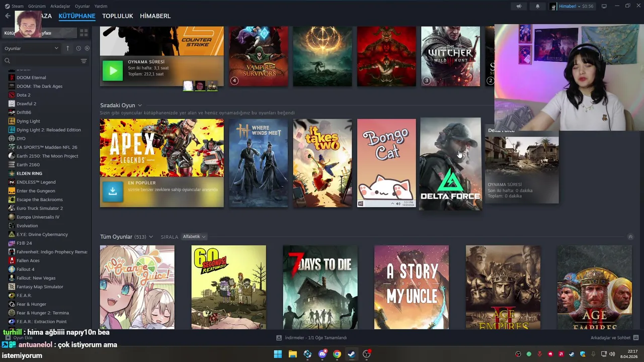Open the Where Winds Meet cover
The height and width of the screenshot is (362, 644).
pos(259,163)
